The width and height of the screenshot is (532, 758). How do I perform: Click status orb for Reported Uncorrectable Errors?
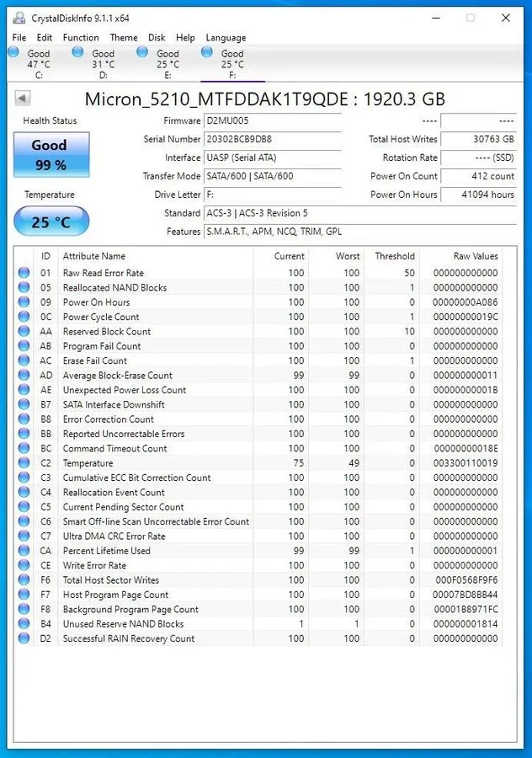point(24,434)
